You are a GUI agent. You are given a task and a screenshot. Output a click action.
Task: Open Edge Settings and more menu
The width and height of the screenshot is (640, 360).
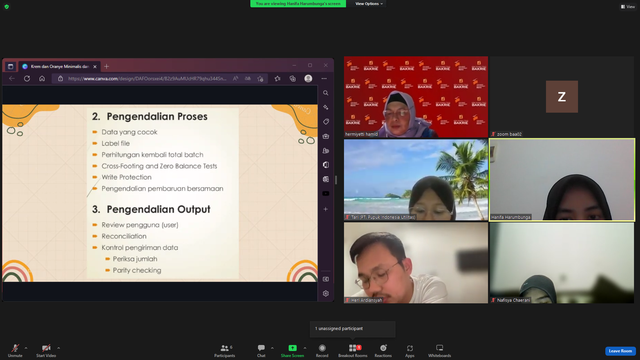click(324, 78)
